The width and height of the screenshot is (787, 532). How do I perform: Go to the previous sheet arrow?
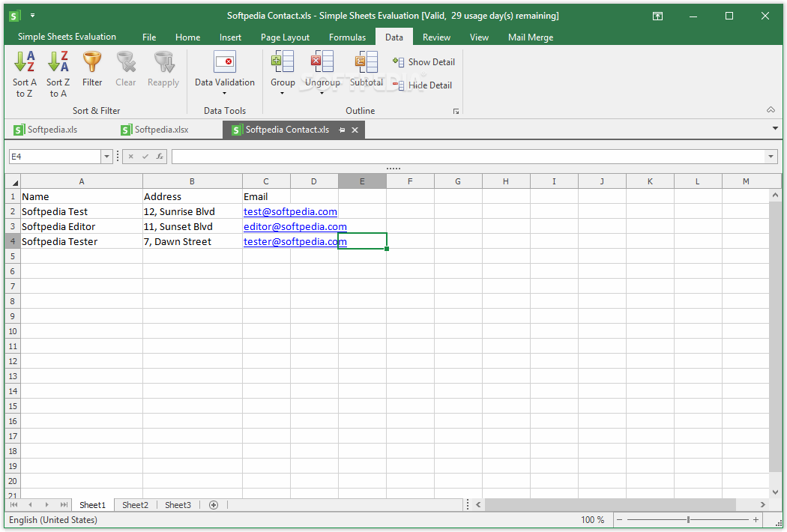click(30, 505)
